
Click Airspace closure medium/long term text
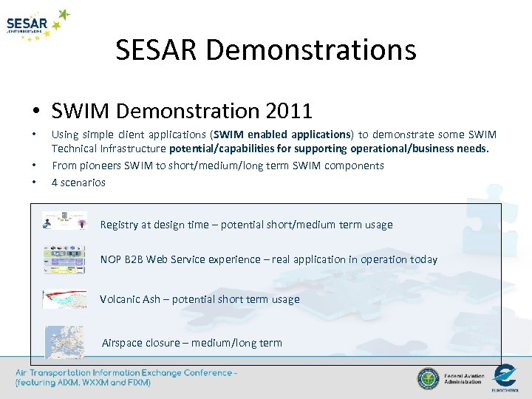[191, 343]
